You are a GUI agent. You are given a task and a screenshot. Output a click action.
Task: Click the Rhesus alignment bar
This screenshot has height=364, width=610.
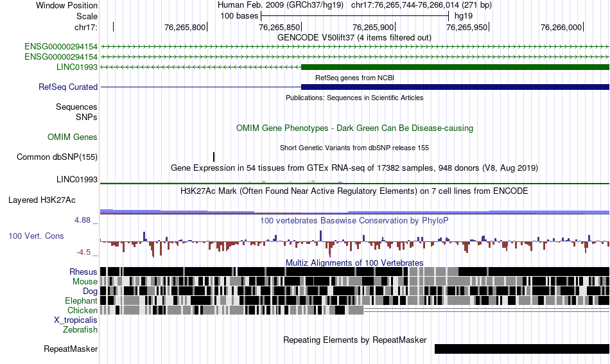[x=355, y=272]
